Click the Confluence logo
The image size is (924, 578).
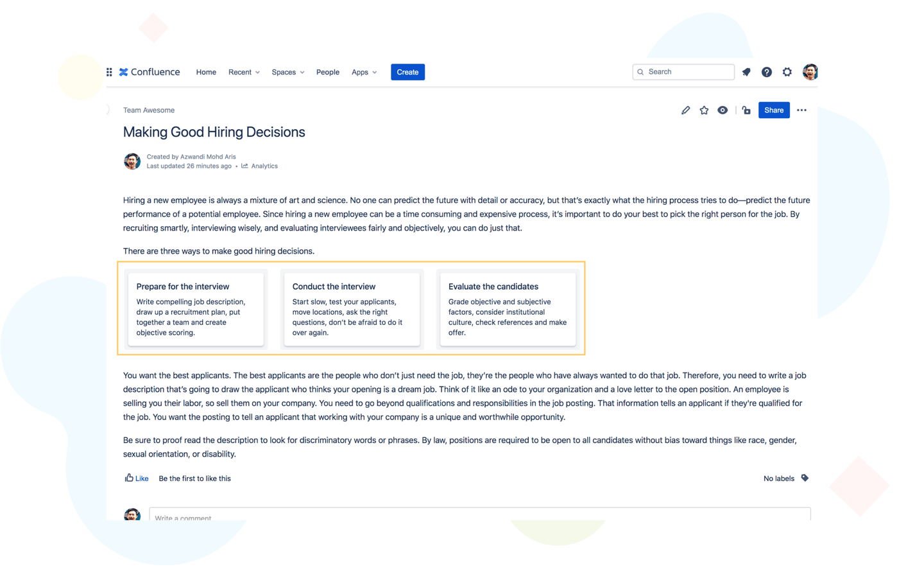point(150,72)
